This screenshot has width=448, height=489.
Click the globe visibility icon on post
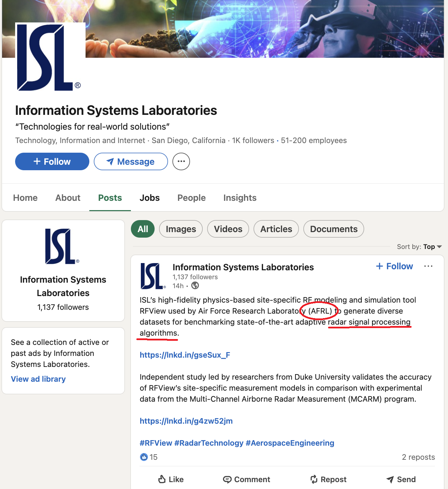[195, 285]
